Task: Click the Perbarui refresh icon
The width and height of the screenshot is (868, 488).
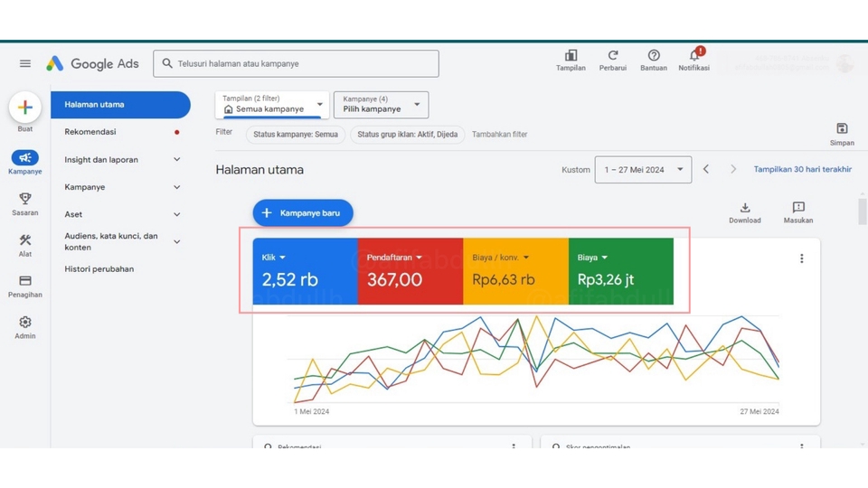Action: [613, 56]
